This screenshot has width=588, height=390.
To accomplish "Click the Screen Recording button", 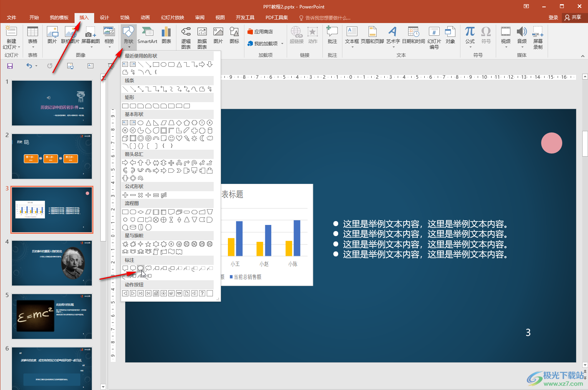I will [538, 38].
